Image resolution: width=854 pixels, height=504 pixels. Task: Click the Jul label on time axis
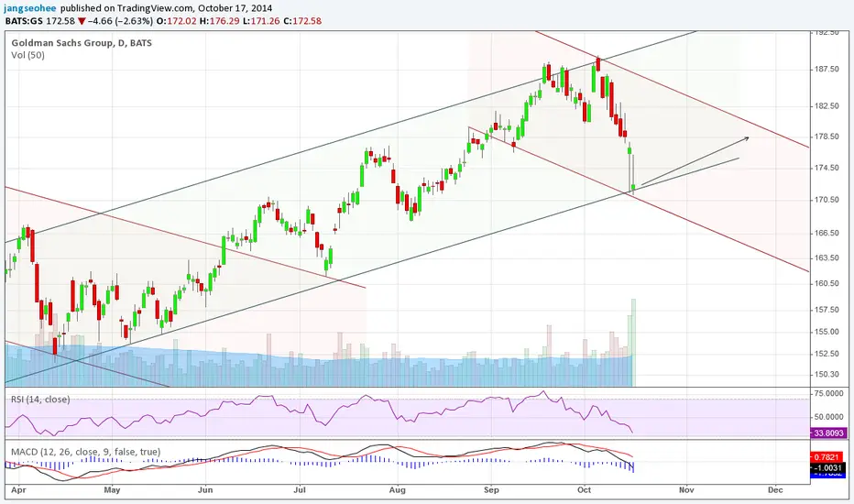pyautogui.click(x=300, y=490)
